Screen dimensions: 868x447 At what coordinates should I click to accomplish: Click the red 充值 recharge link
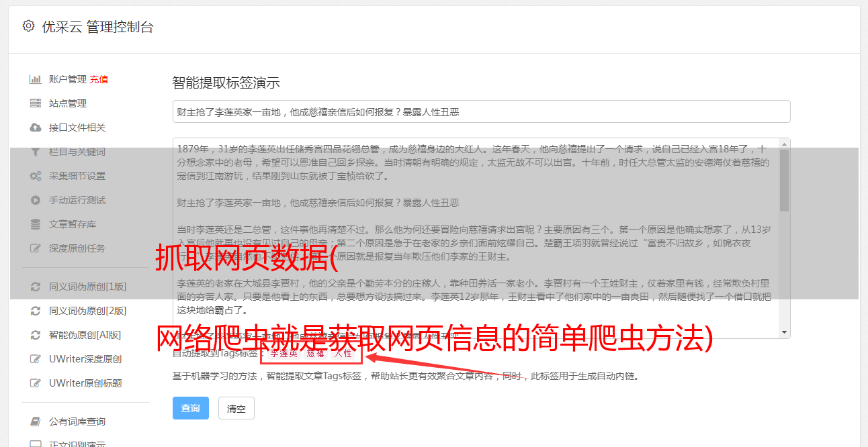99,79
